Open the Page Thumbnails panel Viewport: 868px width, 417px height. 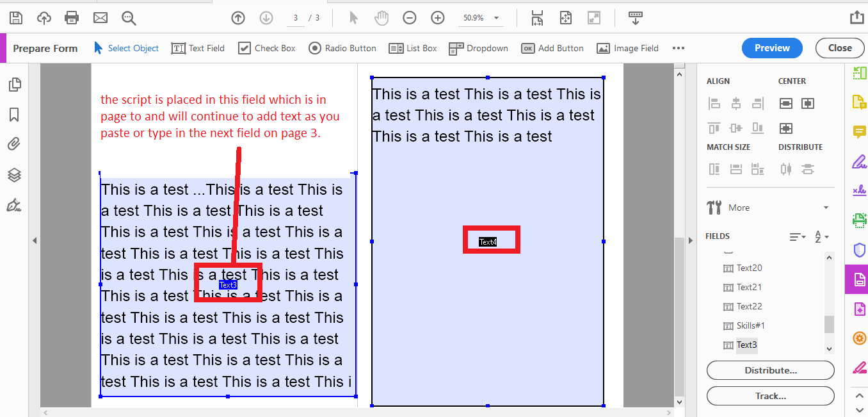15,84
